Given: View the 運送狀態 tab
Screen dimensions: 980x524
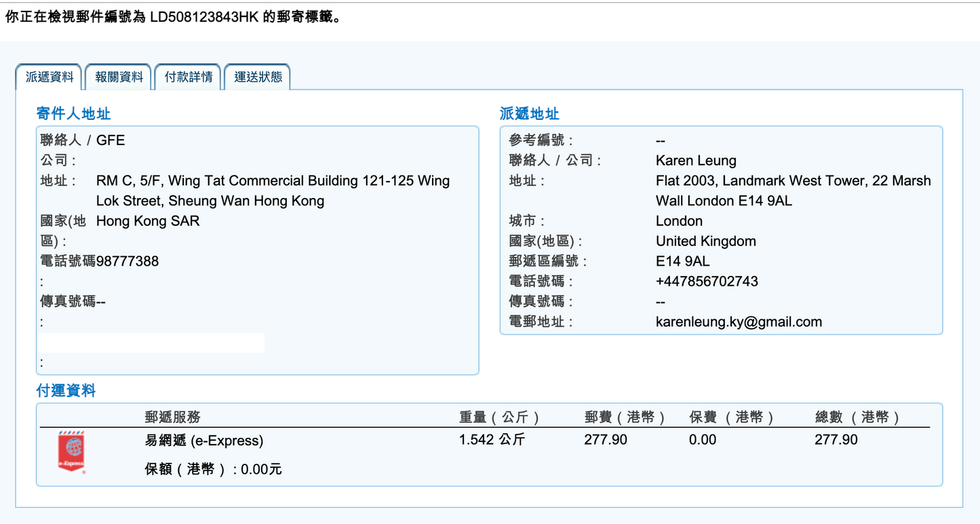Looking at the screenshot, I should point(258,77).
